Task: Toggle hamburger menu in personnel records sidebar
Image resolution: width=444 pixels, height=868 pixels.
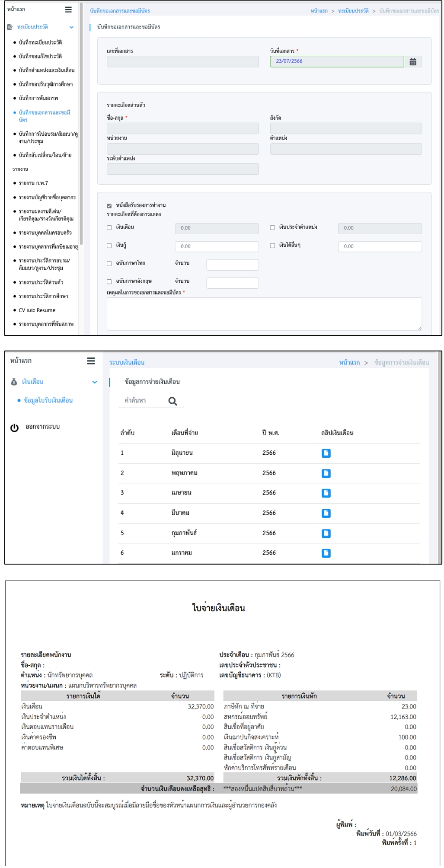Action: [x=68, y=10]
